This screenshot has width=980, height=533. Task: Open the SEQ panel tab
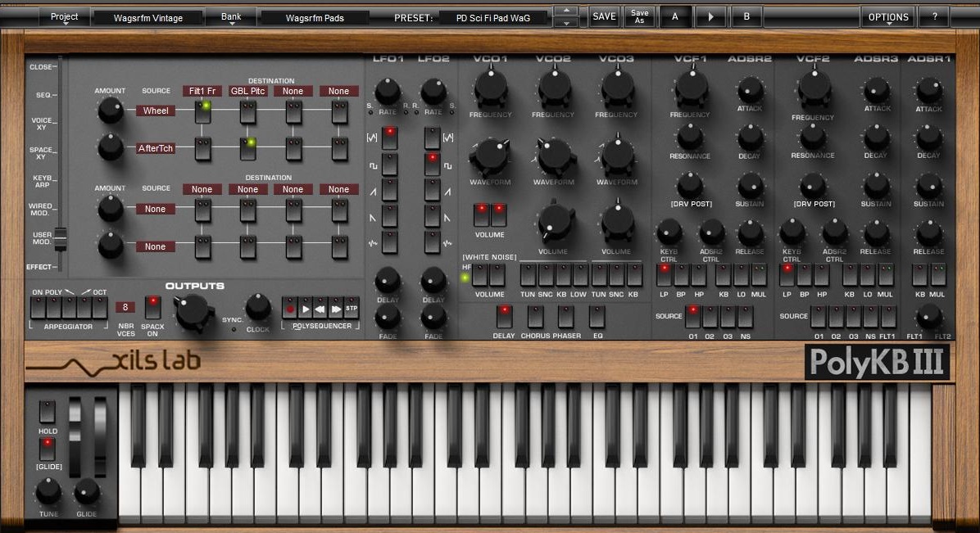click(x=43, y=95)
